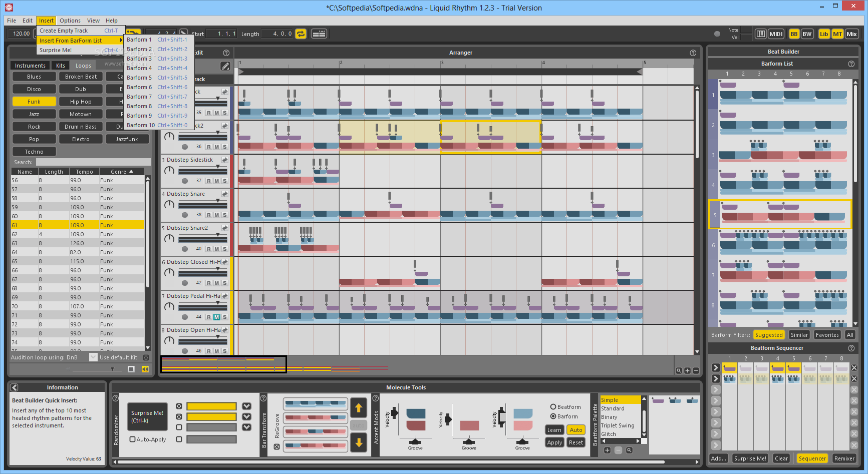Filter barforms by Similar
Screen dimensions: 868x474
(799, 335)
